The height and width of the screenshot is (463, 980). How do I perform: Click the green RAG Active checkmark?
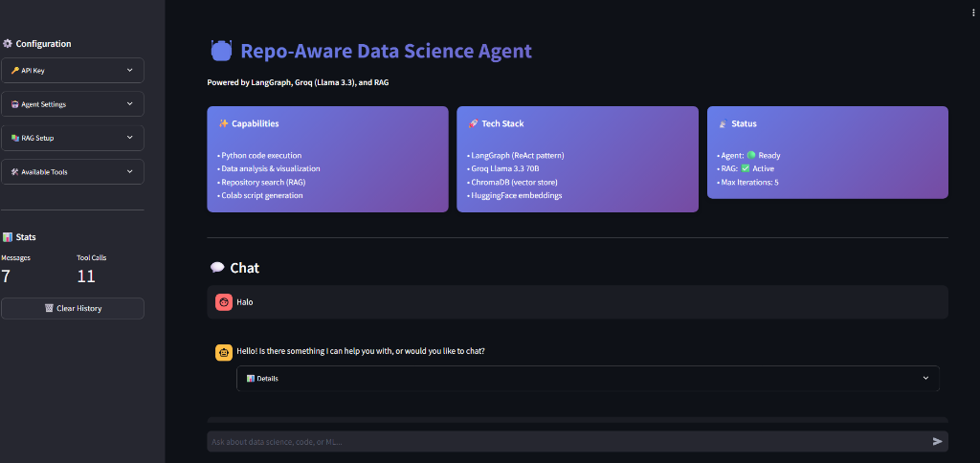(x=745, y=168)
